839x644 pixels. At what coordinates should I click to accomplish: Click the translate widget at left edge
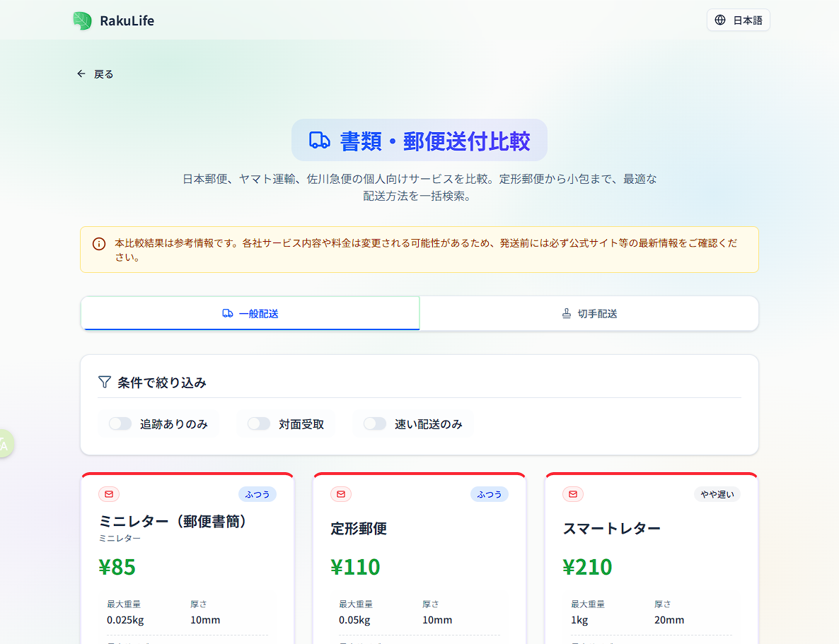[x=4, y=444]
